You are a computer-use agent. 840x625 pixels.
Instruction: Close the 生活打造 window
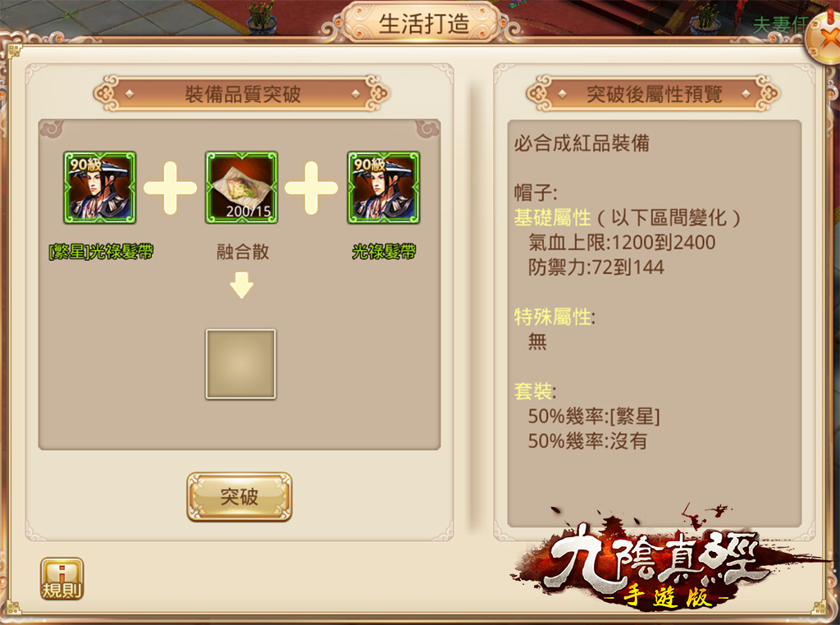(x=825, y=39)
